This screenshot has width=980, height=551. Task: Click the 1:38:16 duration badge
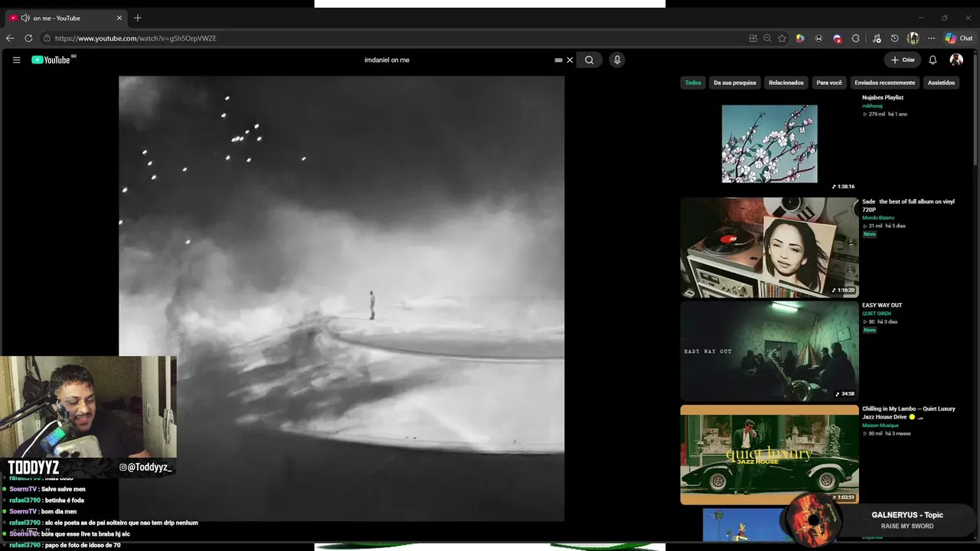844,187
